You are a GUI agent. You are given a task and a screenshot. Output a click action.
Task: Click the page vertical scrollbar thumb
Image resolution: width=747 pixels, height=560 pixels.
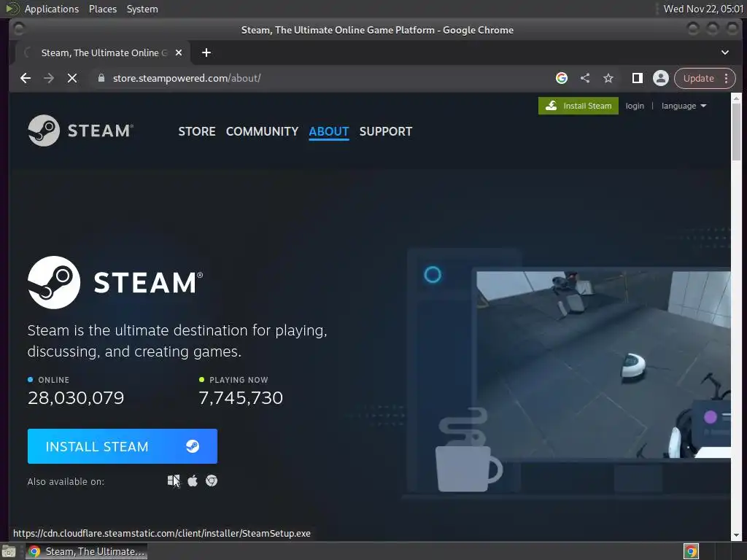[736, 131]
